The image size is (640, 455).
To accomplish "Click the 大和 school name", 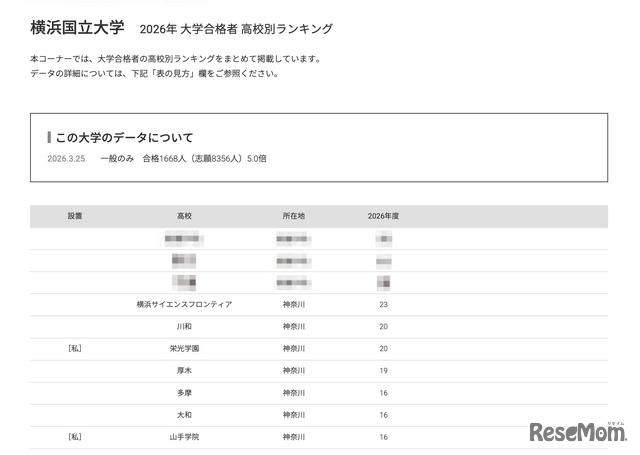I will (184, 415).
